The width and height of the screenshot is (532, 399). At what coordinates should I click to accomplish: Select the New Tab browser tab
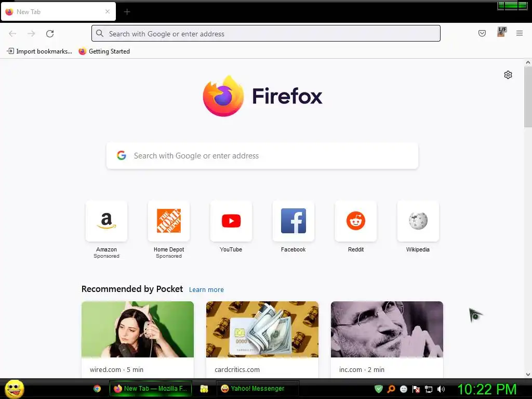click(x=58, y=11)
